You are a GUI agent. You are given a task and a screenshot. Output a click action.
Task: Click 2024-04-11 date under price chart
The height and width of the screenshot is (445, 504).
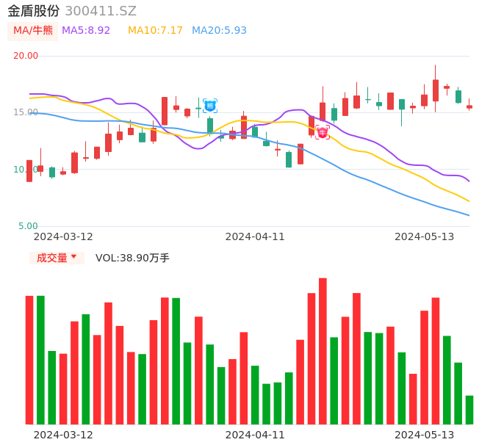pyautogui.click(x=255, y=236)
